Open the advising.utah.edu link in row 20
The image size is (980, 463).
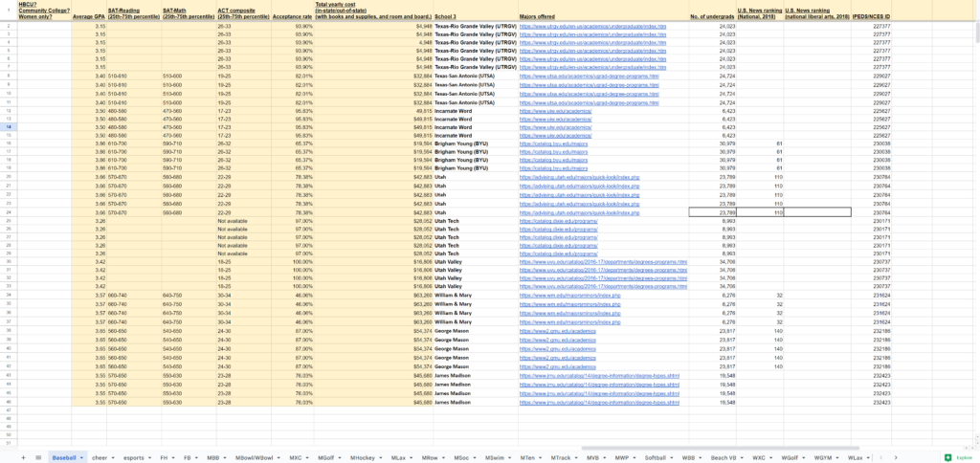579,178
